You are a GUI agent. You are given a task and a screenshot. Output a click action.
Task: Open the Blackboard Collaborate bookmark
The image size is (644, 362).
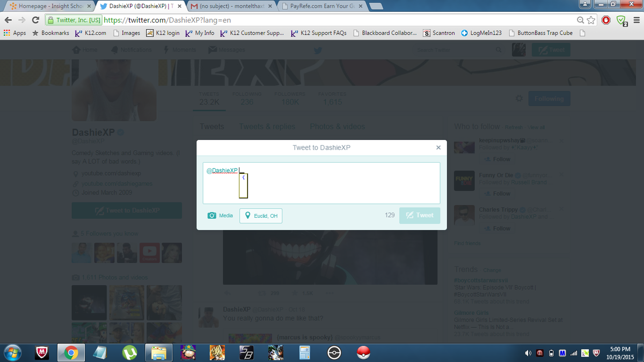[x=385, y=33]
